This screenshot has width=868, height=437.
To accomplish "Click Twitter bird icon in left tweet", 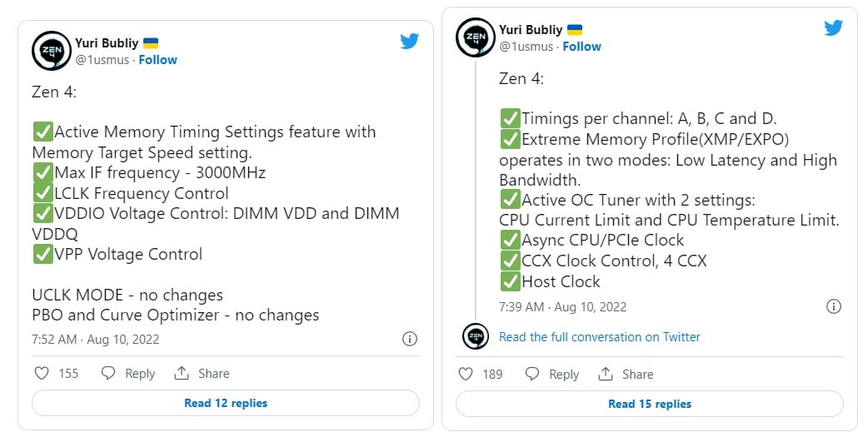I will (409, 41).
